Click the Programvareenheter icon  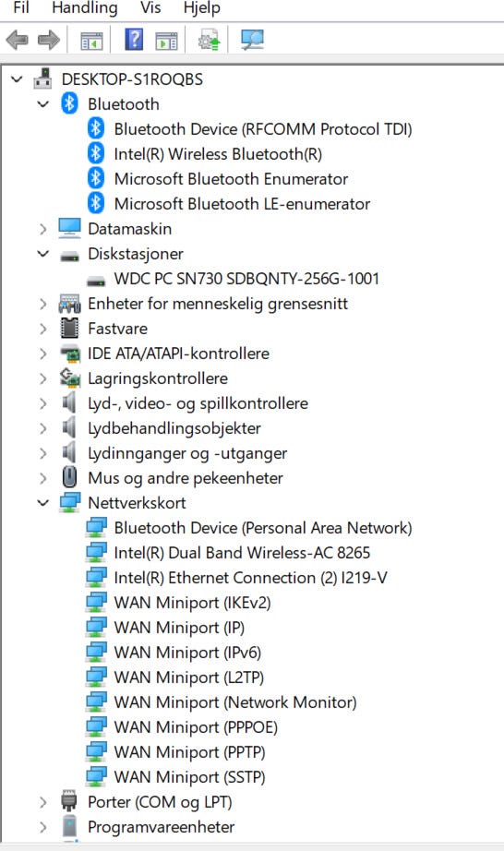pyautogui.click(x=69, y=826)
